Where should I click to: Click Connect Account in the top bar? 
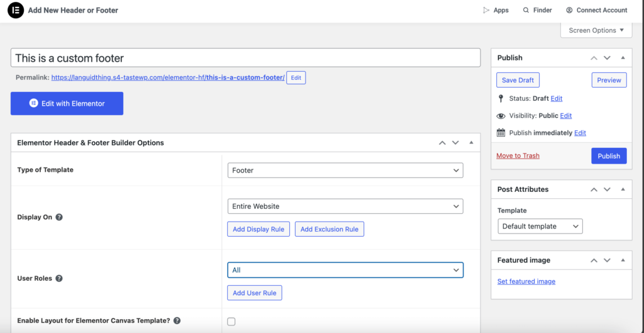point(597,10)
